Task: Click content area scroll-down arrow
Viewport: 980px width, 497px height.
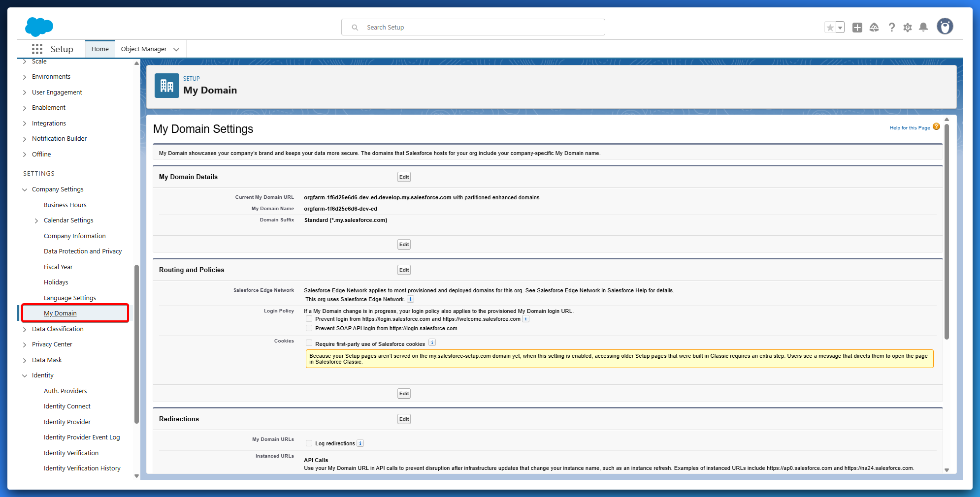Action: click(947, 470)
